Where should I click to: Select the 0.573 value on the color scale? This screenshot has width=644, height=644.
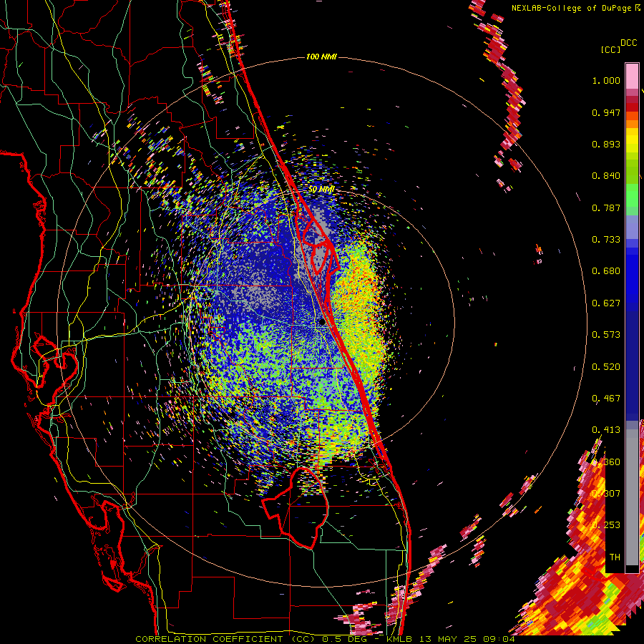606,335
